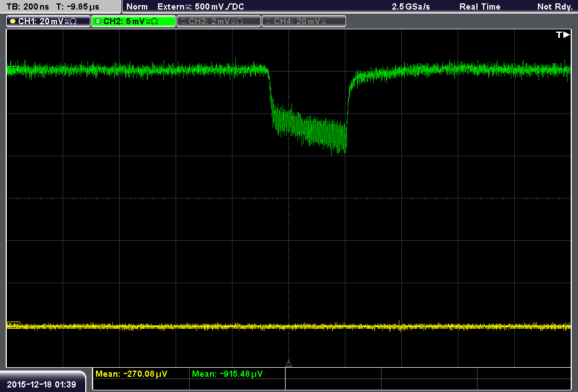This screenshot has width=578, height=392.
Task: Click the green CH2 ground level marker
Action: point(14,69)
